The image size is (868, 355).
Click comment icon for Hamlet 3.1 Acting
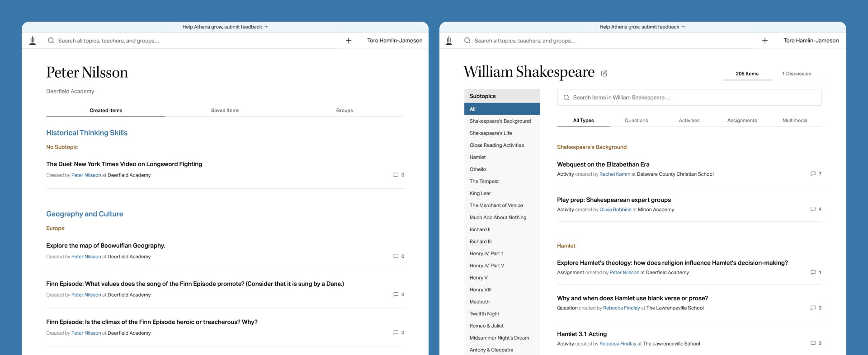point(813,343)
